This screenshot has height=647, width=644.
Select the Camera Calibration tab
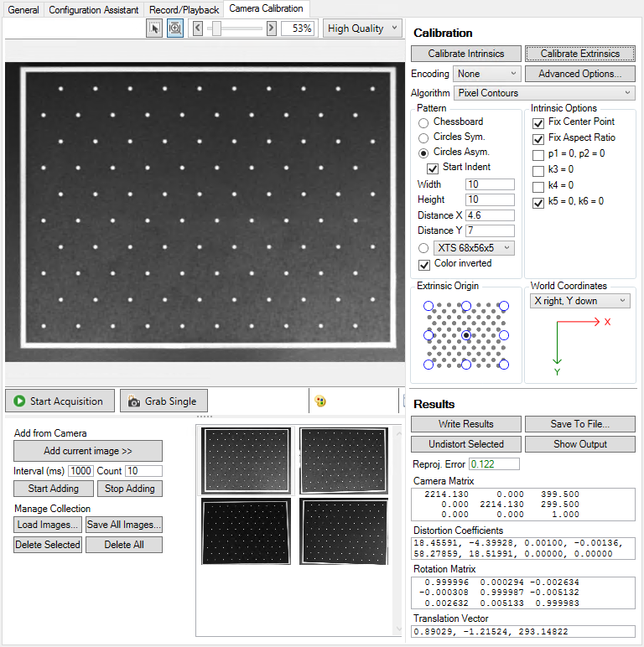(x=267, y=8)
